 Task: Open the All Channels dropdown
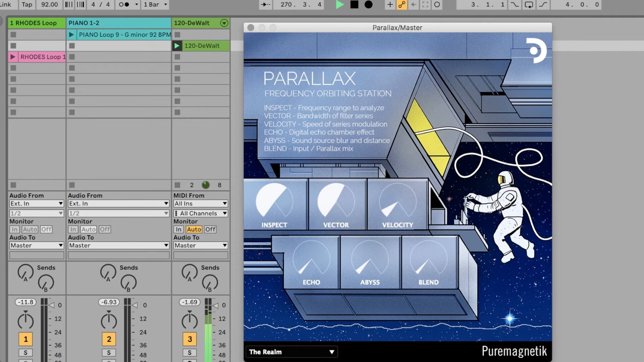pos(201,213)
